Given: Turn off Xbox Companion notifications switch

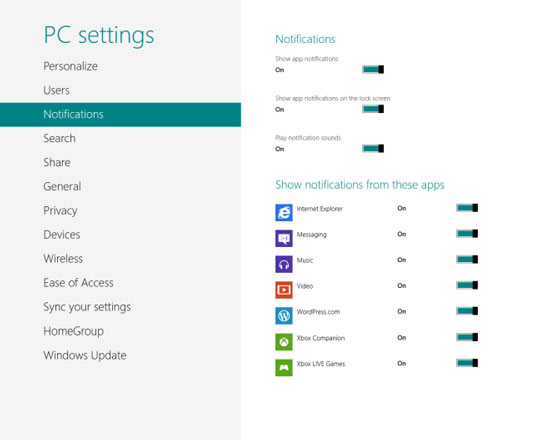Looking at the screenshot, I should click(467, 337).
